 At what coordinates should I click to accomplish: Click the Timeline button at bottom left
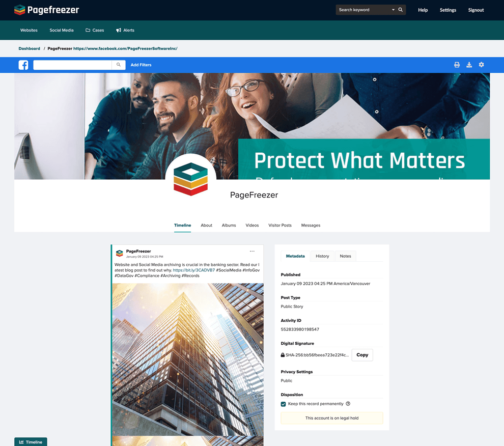[x=31, y=442]
